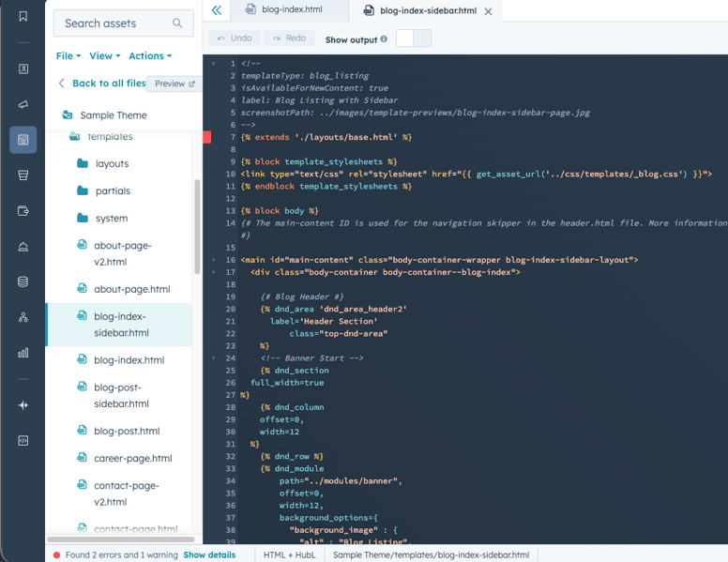Open the Automation workflow icon in sidebar
Screen dimensions: 728x562
23,318
